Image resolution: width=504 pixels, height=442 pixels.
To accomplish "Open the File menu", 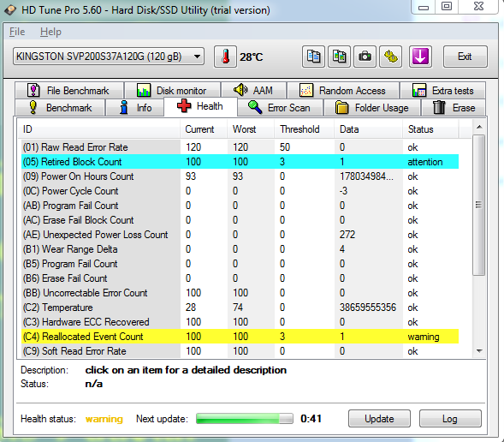I will [17, 32].
